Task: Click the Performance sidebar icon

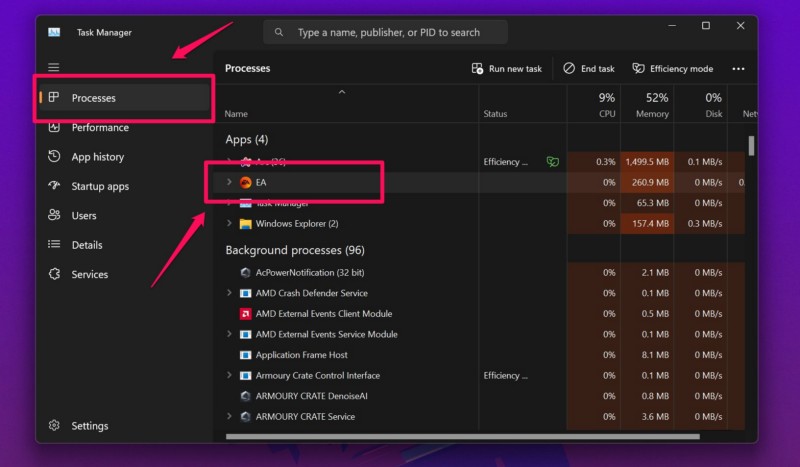Action: click(54, 128)
